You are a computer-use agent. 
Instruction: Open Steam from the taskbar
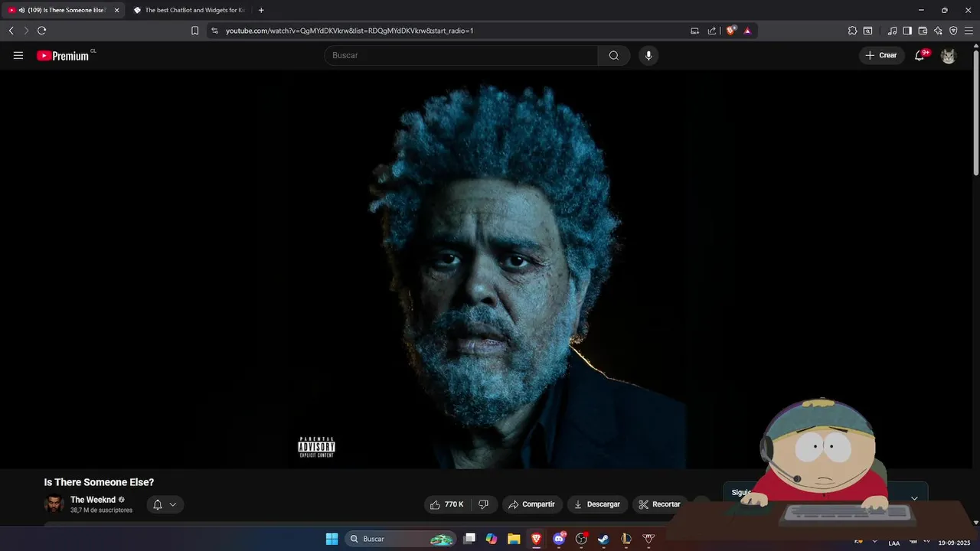click(603, 539)
